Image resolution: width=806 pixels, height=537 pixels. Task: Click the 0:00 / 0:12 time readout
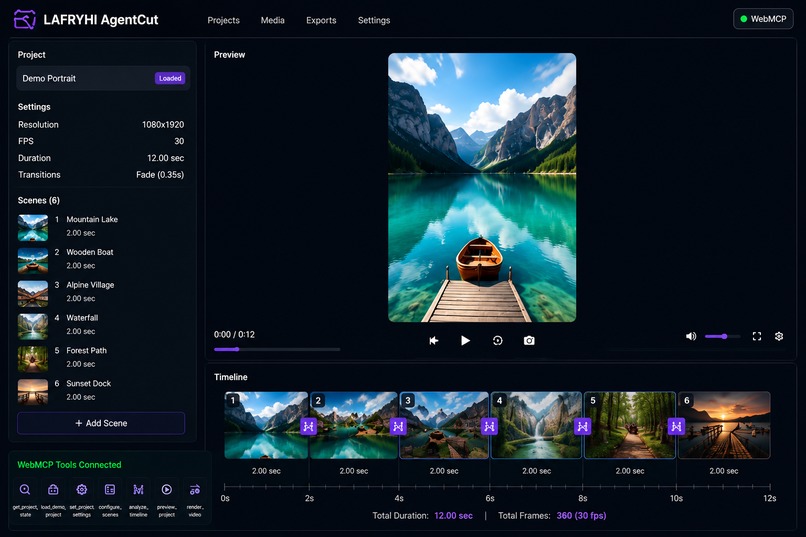234,334
